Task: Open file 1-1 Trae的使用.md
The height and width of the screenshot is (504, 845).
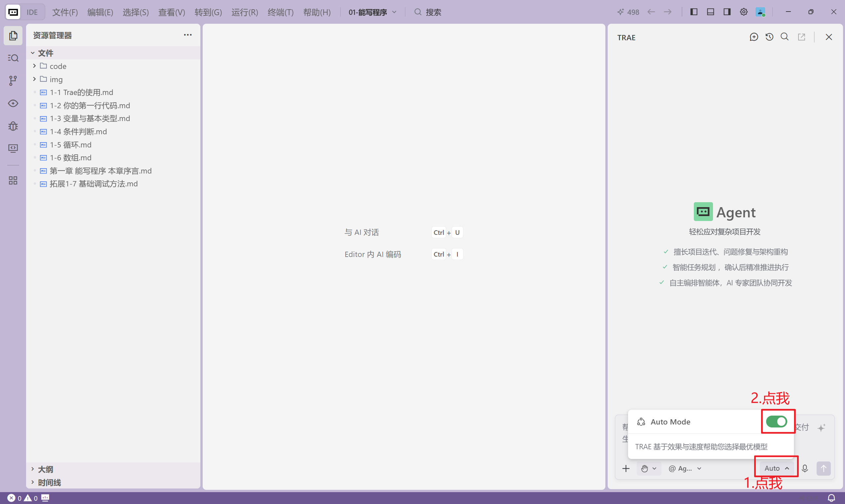Action: pyautogui.click(x=113, y=92)
